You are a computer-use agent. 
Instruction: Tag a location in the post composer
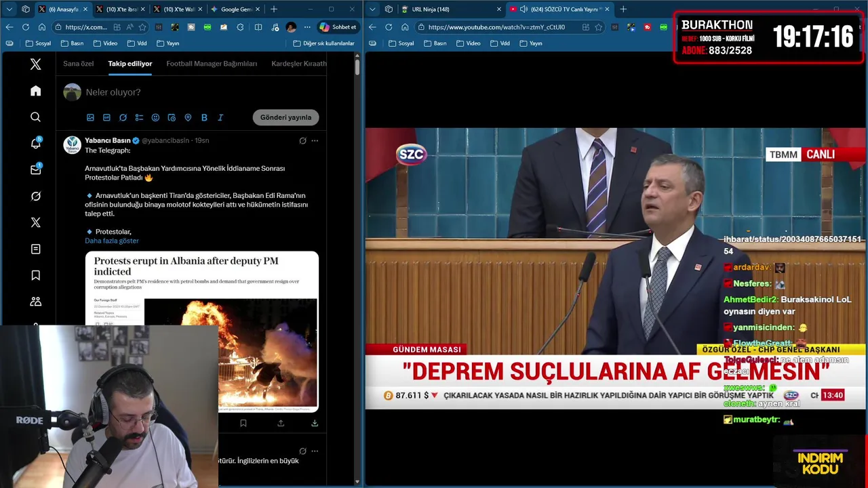click(188, 117)
